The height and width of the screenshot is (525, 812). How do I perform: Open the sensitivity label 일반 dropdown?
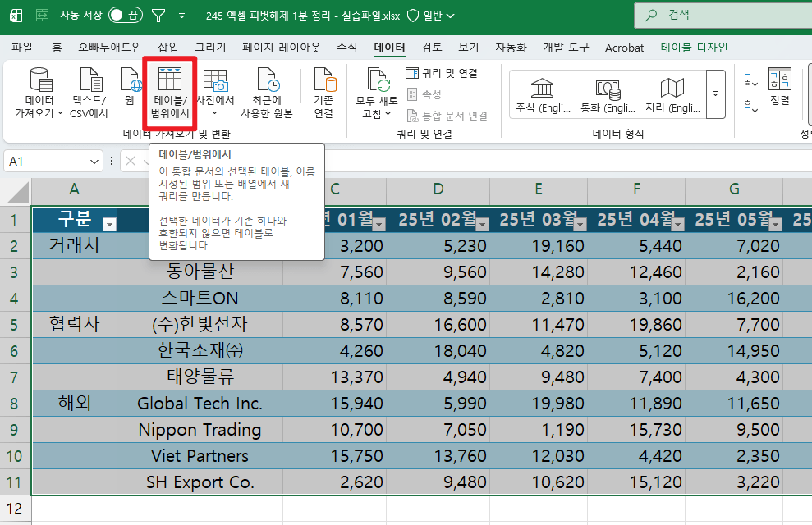click(431, 16)
